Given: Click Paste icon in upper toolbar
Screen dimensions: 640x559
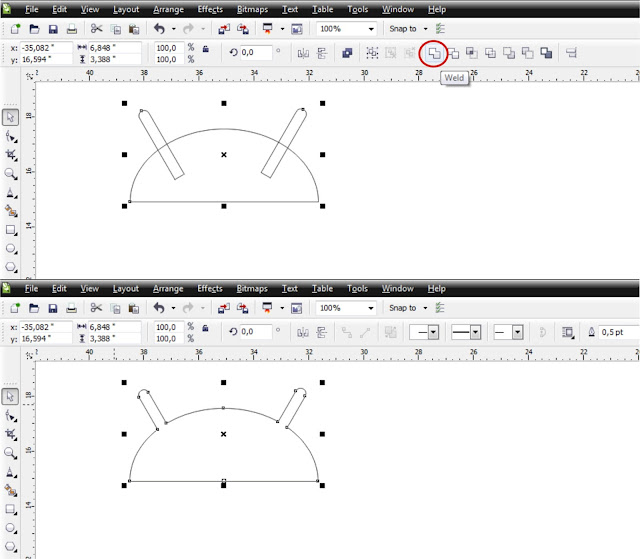Looking at the screenshot, I should (x=134, y=29).
